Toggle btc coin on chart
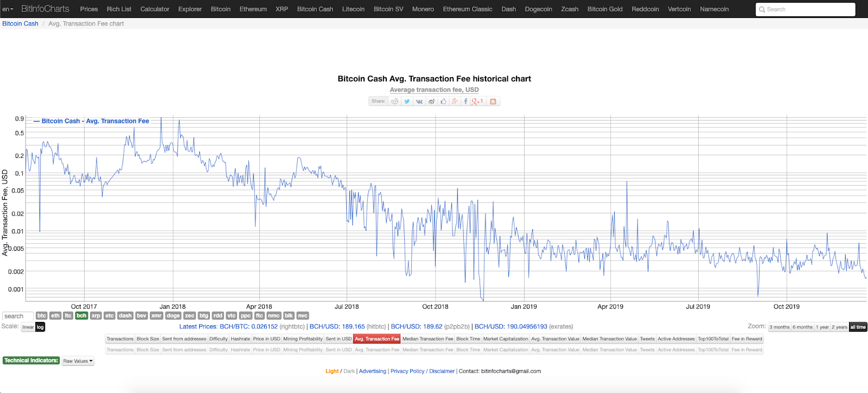The width and height of the screenshot is (868, 393). click(x=42, y=315)
